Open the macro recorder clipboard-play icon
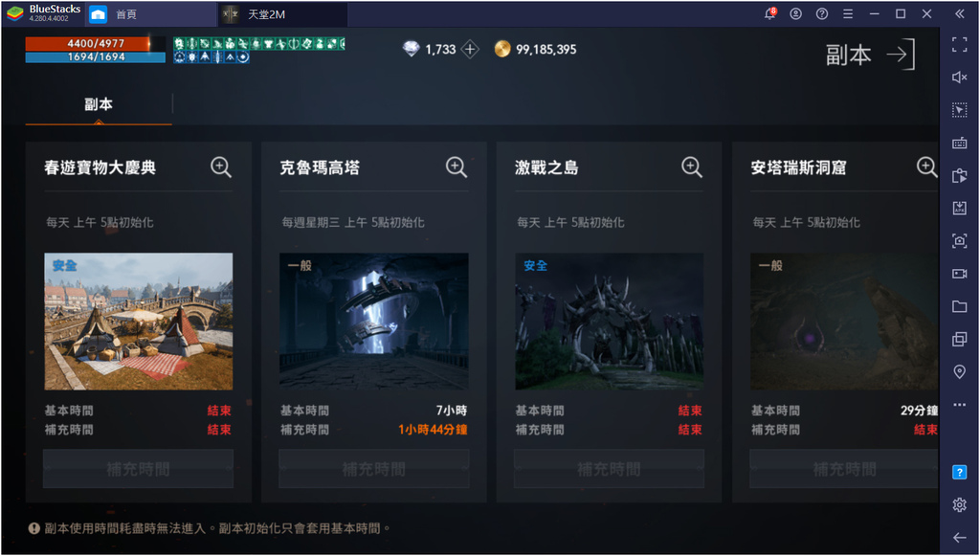Screen dimensions: 980x556 (959, 175)
